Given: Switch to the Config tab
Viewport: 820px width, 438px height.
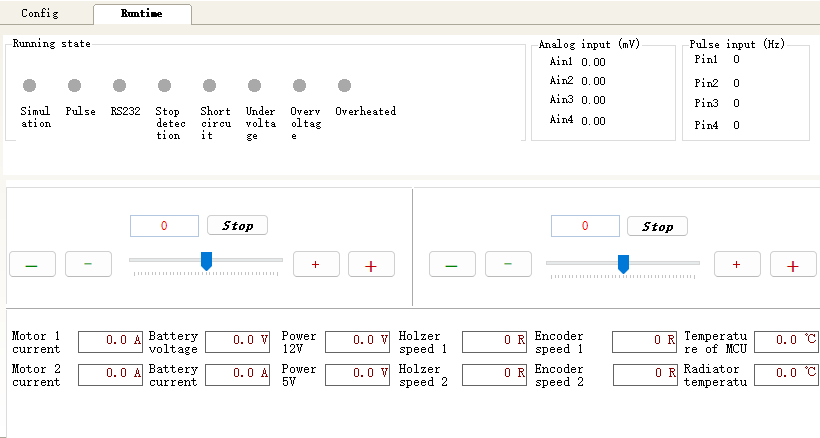Looking at the screenshot, I should point(40,14).
